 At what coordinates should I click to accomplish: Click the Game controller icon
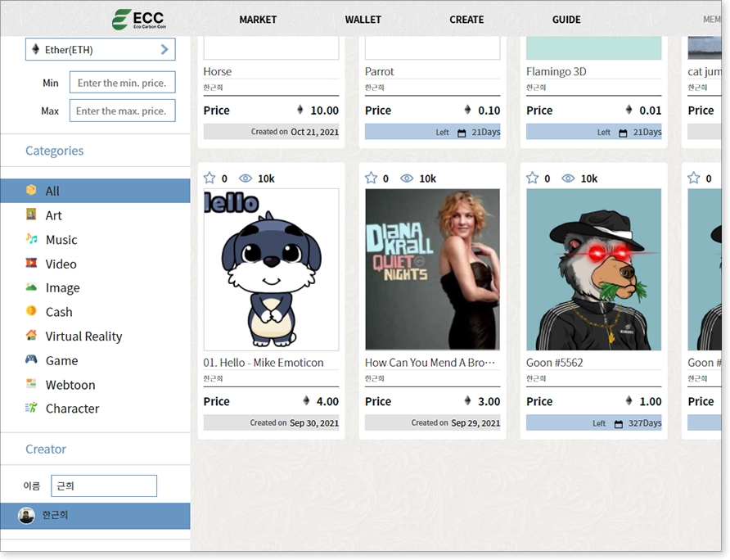[31, 359]
